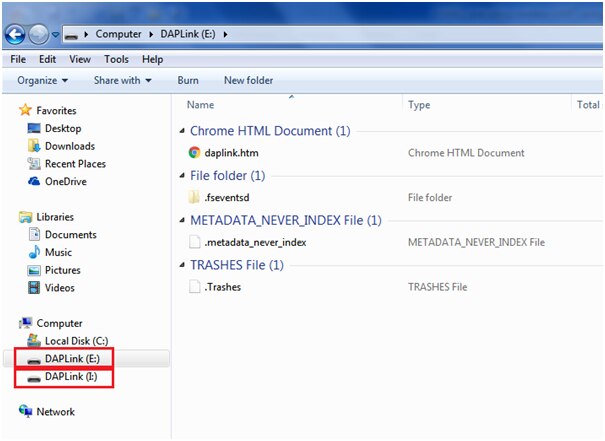
Task: Select the .Trashes file name
Action: 223,287
